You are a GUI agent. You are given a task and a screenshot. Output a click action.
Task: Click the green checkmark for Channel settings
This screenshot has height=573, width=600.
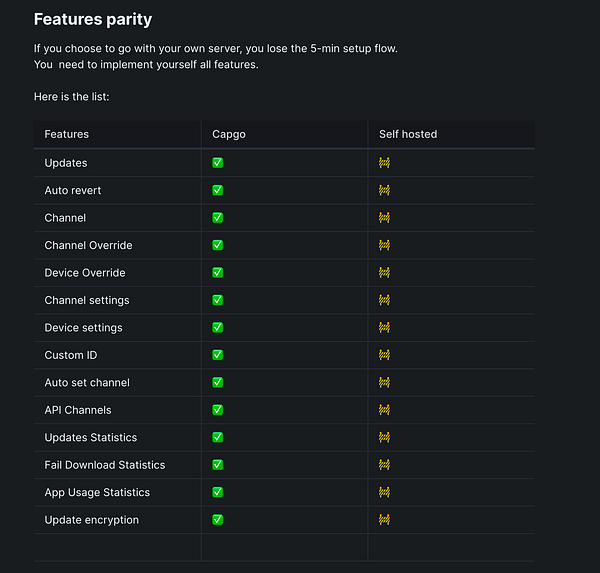pyautogui.click(x=218, y=300)
